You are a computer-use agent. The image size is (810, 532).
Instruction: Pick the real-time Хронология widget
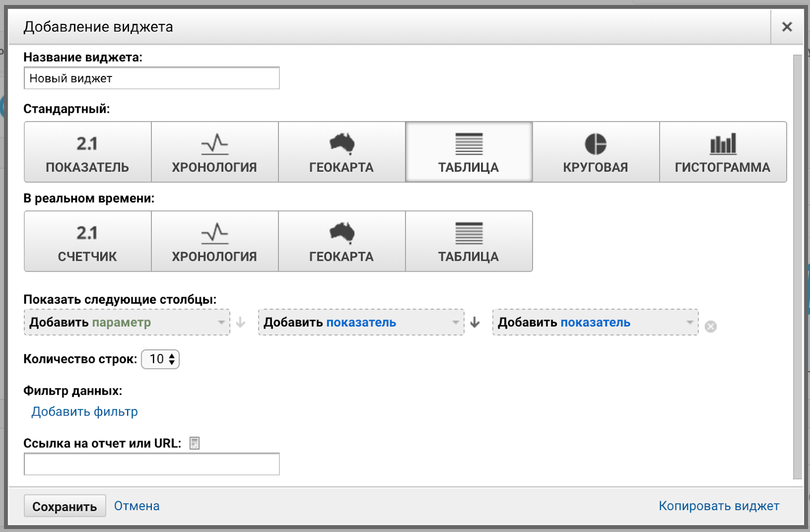pyautogui.click(x=215, y=241)
